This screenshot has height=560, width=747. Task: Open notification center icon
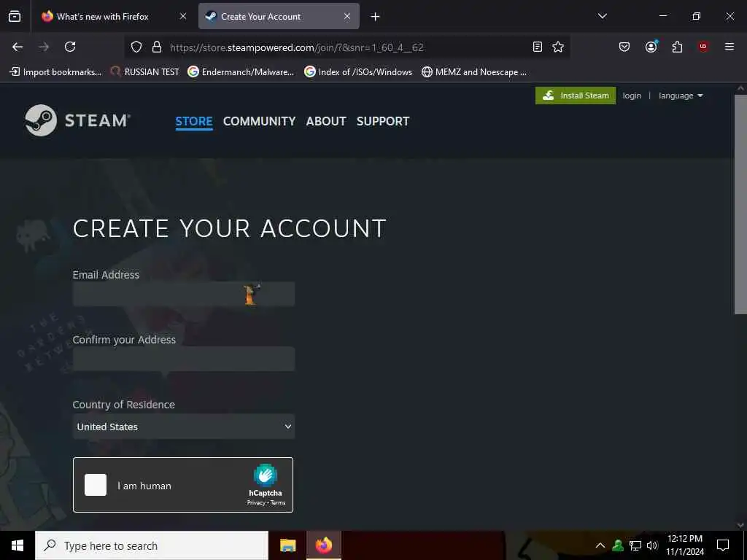723,545
